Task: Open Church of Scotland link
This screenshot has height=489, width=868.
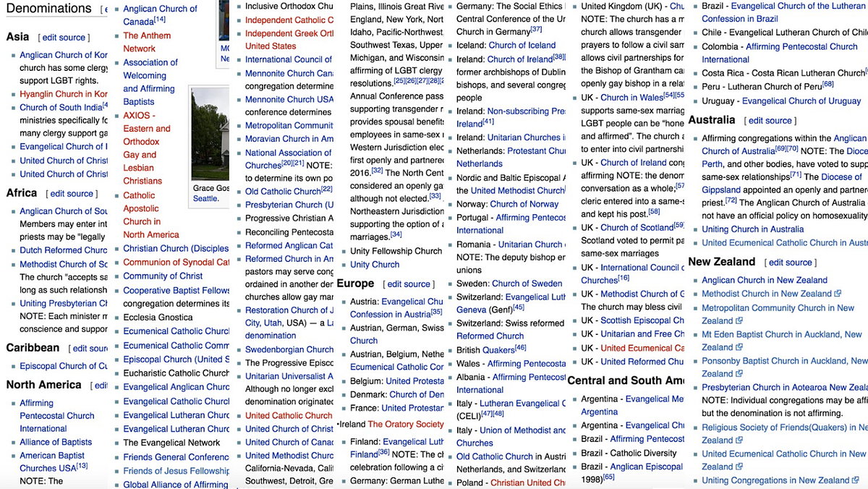Action: 637,227
